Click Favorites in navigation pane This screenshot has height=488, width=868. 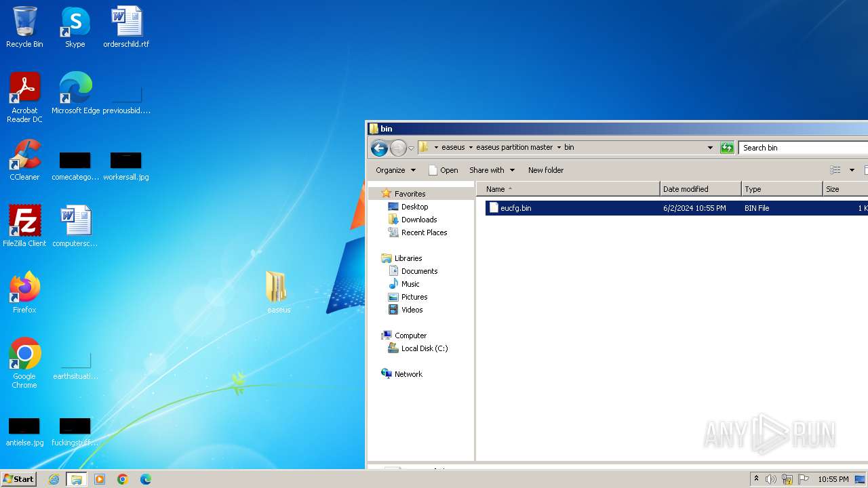[410, 194]
